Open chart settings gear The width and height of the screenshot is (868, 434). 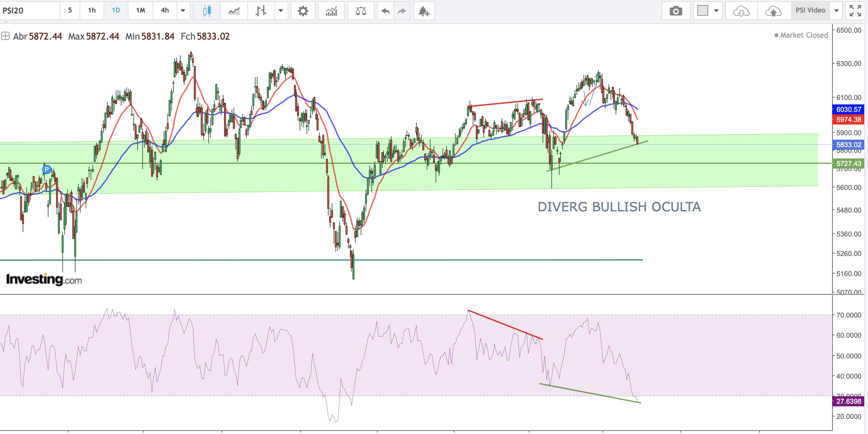[x=303, y=11]
